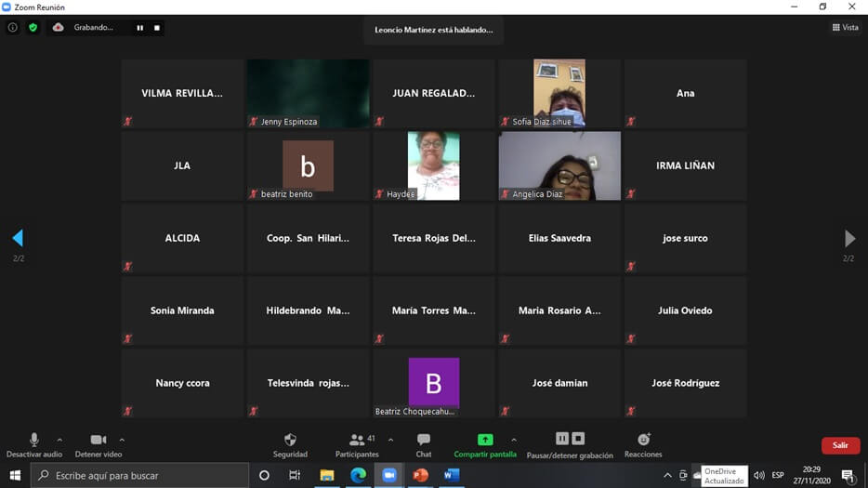This screenshot has width=868, height=488.
Task: Click the Compartir pantalla button
Action: 484,440
